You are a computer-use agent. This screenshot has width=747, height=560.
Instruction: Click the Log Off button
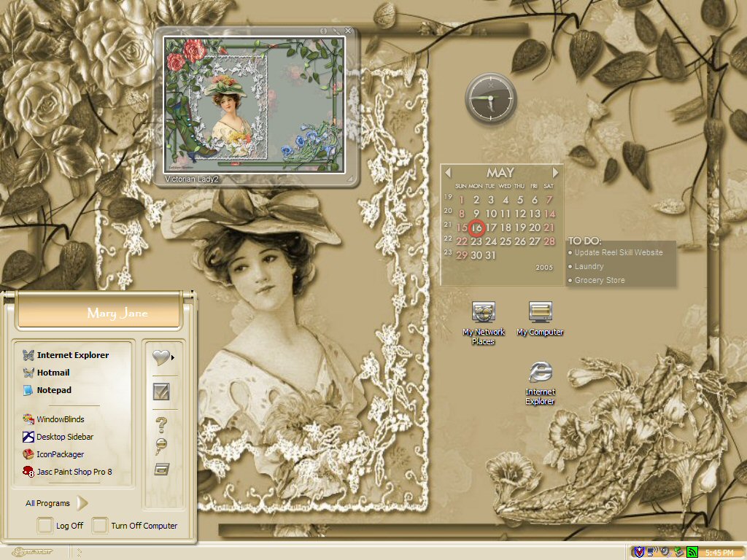(61, 525)
